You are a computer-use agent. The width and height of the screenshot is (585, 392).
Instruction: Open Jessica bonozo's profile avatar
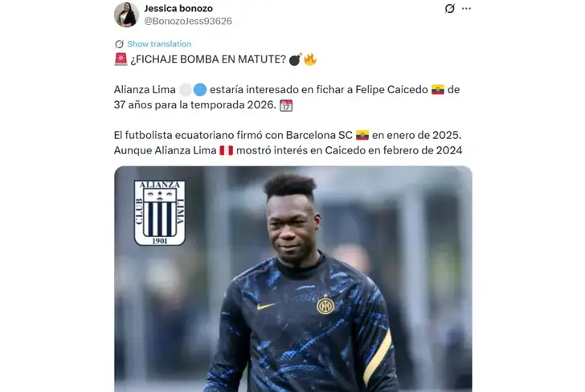click(126, 14)
